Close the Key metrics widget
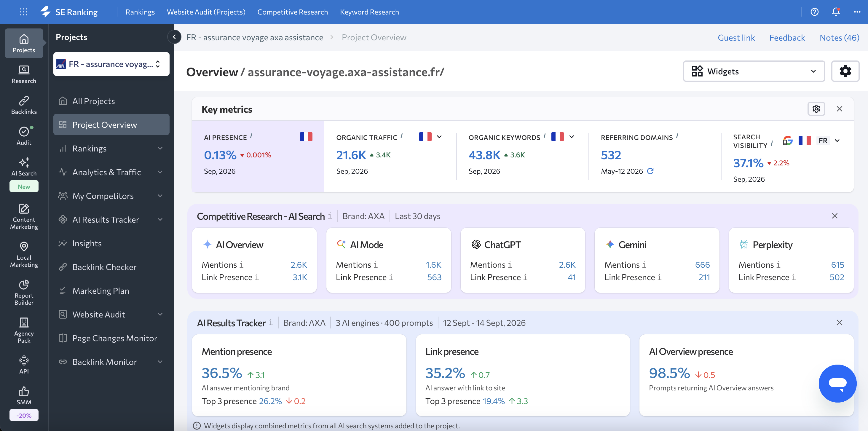 tap(839, 109)
